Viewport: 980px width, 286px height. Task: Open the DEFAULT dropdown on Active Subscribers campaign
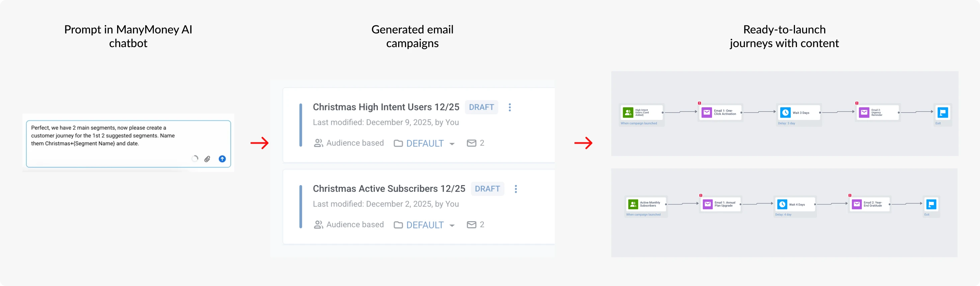452,225
